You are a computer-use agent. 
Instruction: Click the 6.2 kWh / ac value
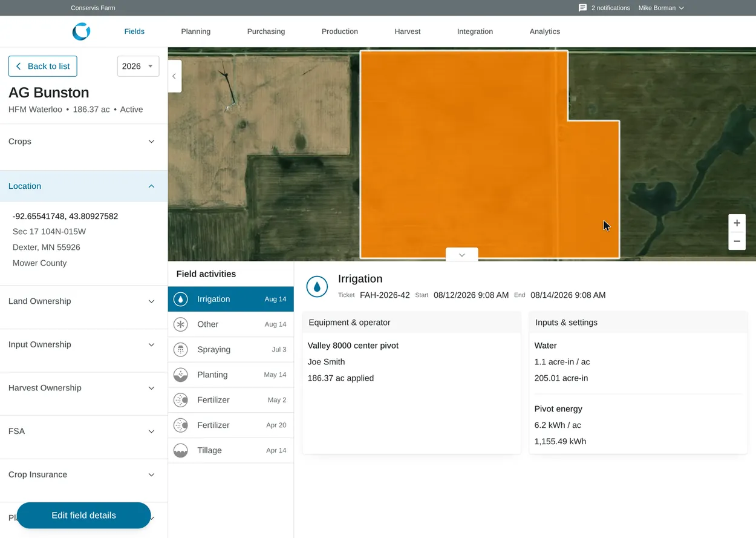pos(558,425)
